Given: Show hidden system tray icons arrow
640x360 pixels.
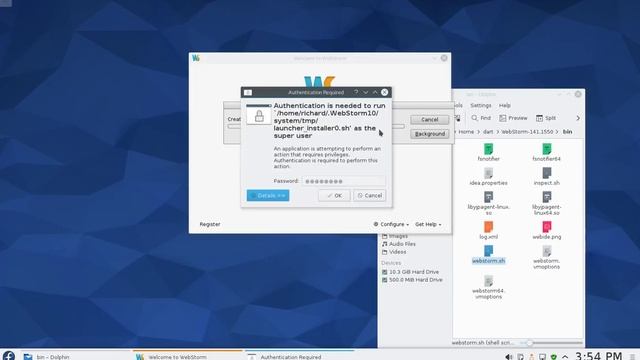Looking at the screenshot, I should [565, 357].
